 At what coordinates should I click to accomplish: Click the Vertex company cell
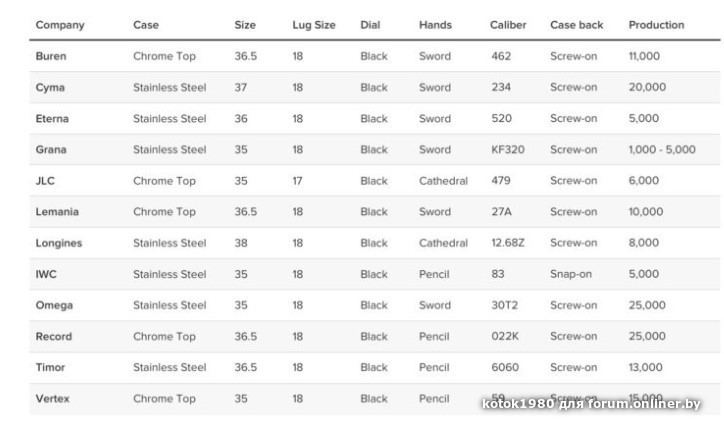point(53,398)
